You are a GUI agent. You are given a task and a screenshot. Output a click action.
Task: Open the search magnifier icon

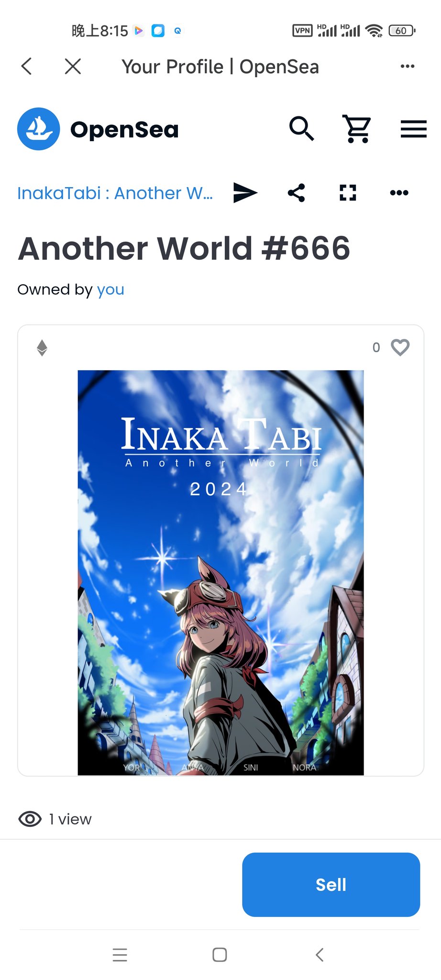click(301, 128)
